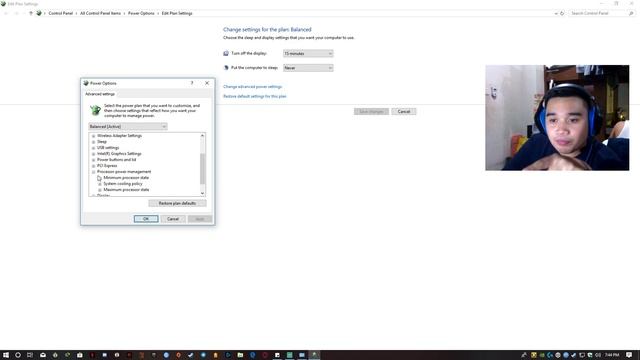Click Apply in Power Options dialog
Screen dimensions: 640x360
coord(200,219)
